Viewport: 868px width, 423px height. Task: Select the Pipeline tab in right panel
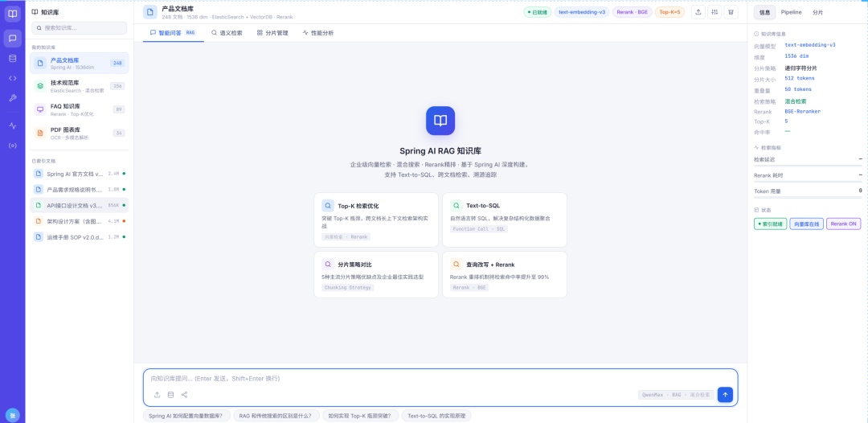pyautogui.click(x=791, y=12)
